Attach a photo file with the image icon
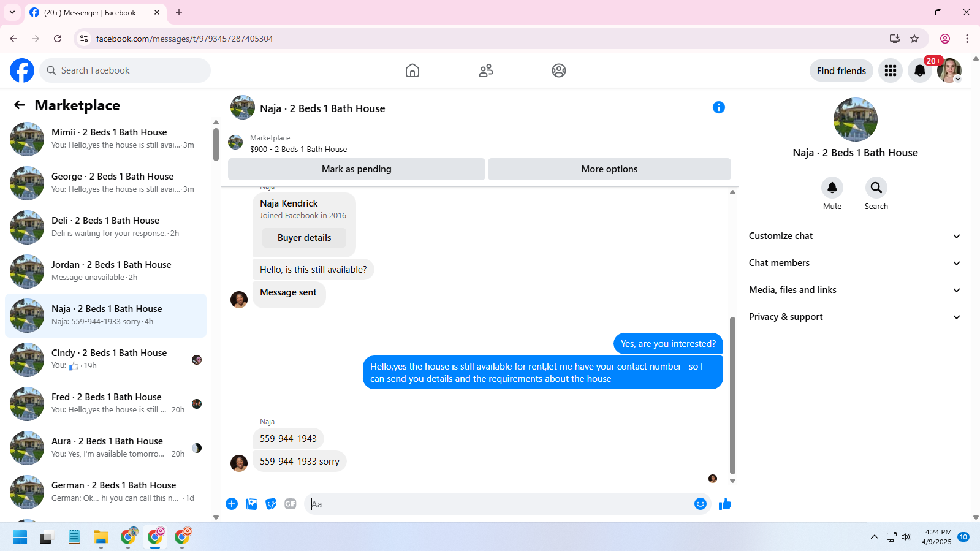The height and width of the screenshot is (551, 980). click(251, 504)
